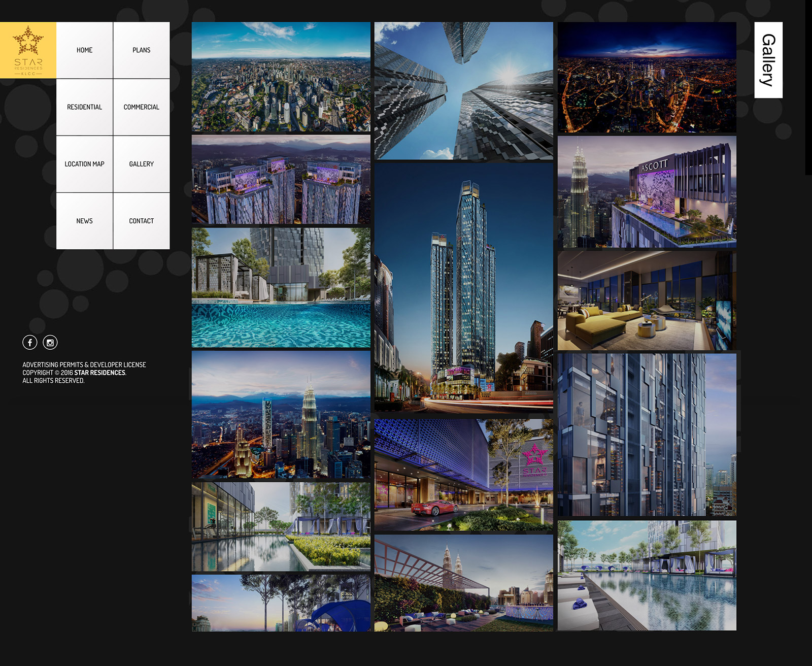Open the turquoise mosaic swimming pool image
Screen dimensions: 812x666
click(x=281, y=287)
